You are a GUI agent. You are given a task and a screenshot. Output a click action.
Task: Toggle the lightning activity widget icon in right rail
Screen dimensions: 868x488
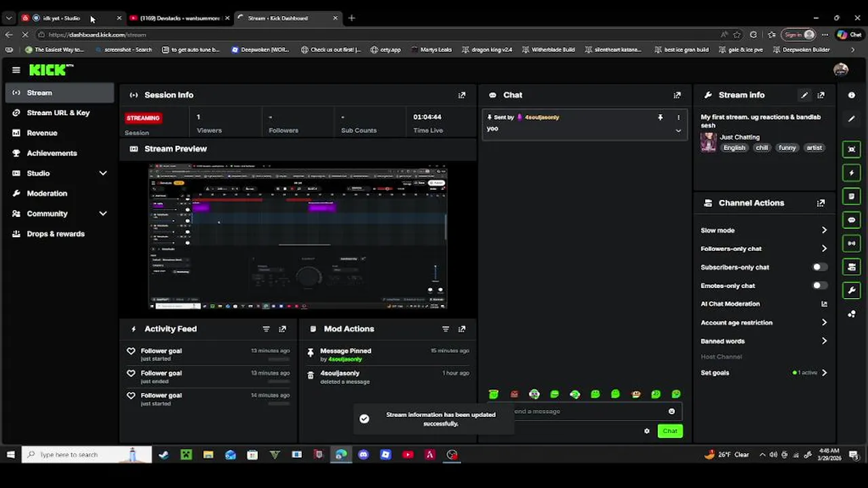pyautogui.click(x=852, y=173)
